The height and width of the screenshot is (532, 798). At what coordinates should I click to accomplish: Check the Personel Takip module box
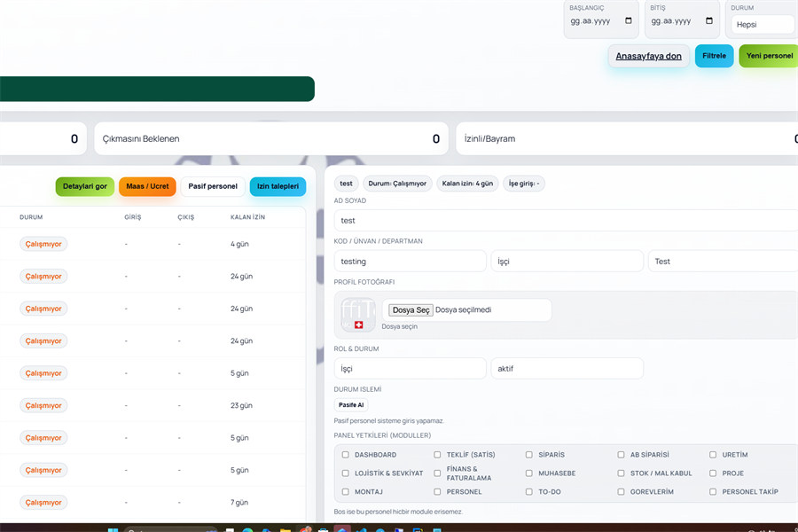(x=713, y=492)
